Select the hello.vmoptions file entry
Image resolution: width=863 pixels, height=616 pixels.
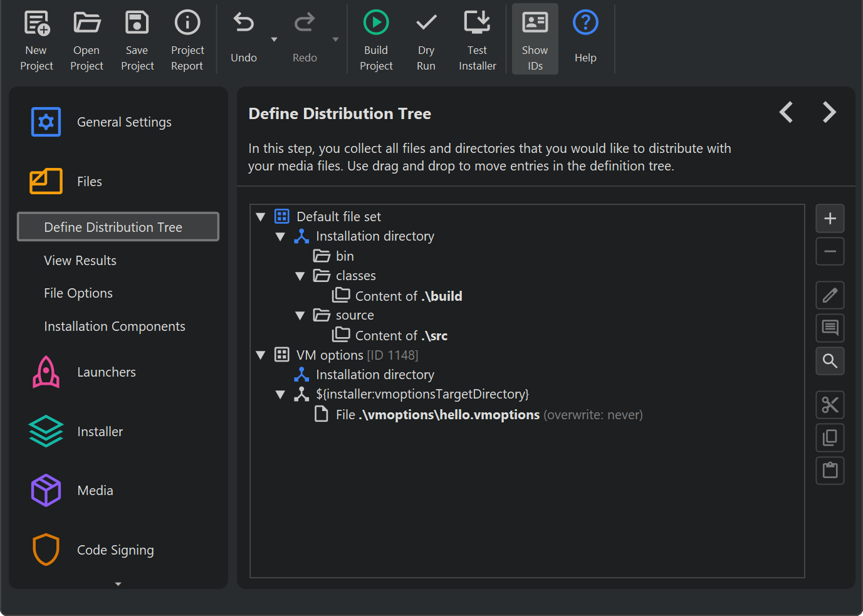pos(449,415)
